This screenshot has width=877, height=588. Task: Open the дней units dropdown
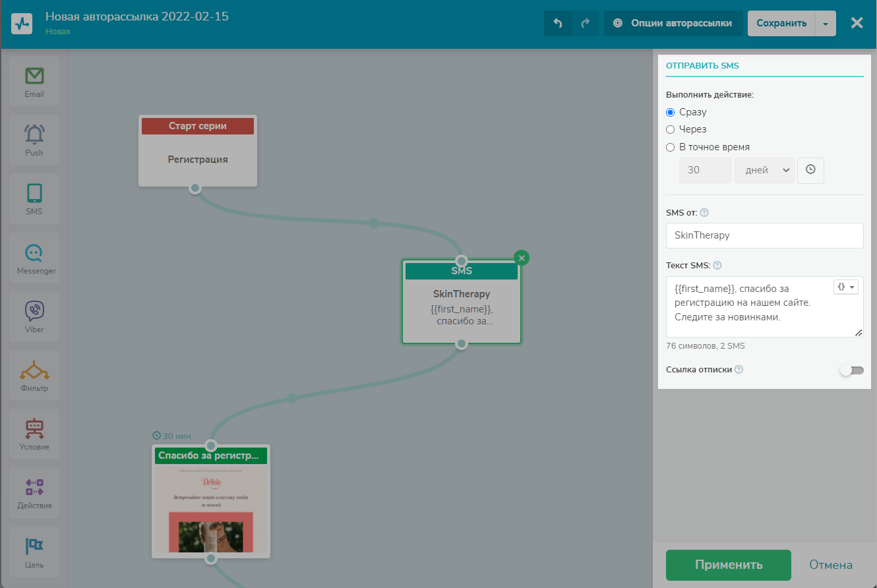[x=764, y=170]
